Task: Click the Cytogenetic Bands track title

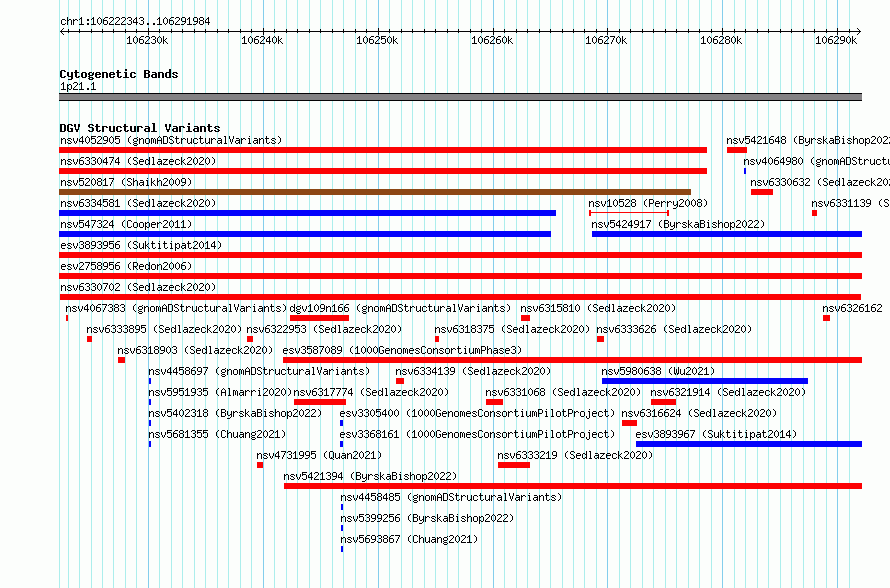Action: 119,74
